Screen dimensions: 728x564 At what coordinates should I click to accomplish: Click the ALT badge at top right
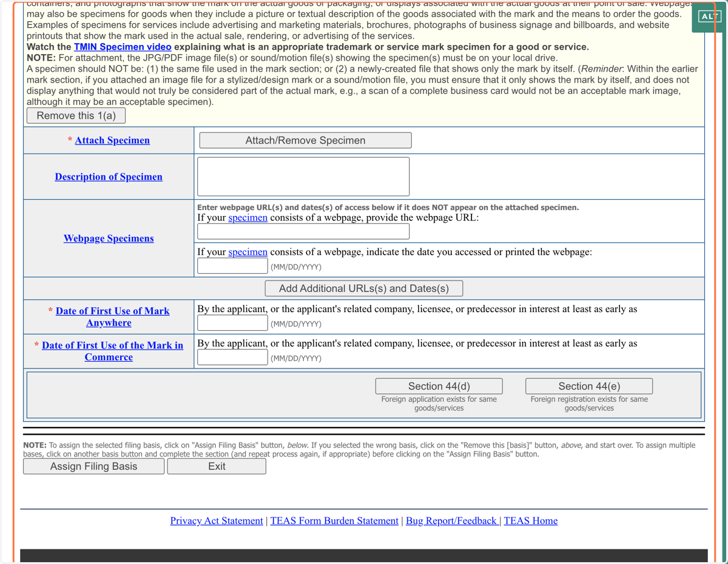pos(709,17)
